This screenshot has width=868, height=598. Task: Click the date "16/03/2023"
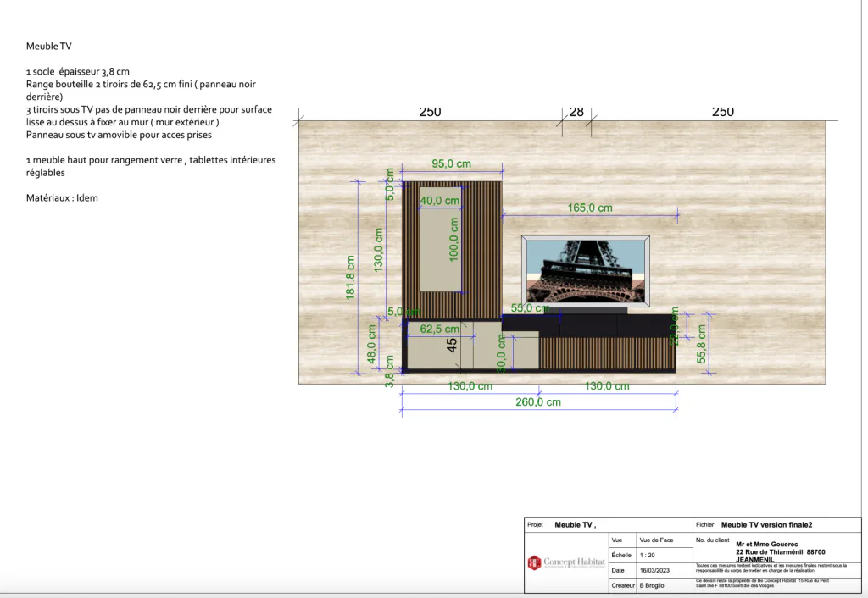coord(655,570)
